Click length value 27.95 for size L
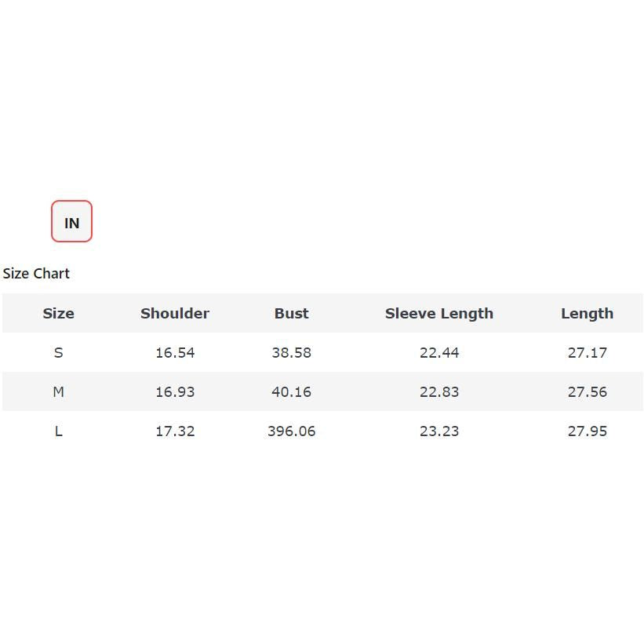Image resolution: width=644 pixels, height=644 pixels. pos(587,431)
